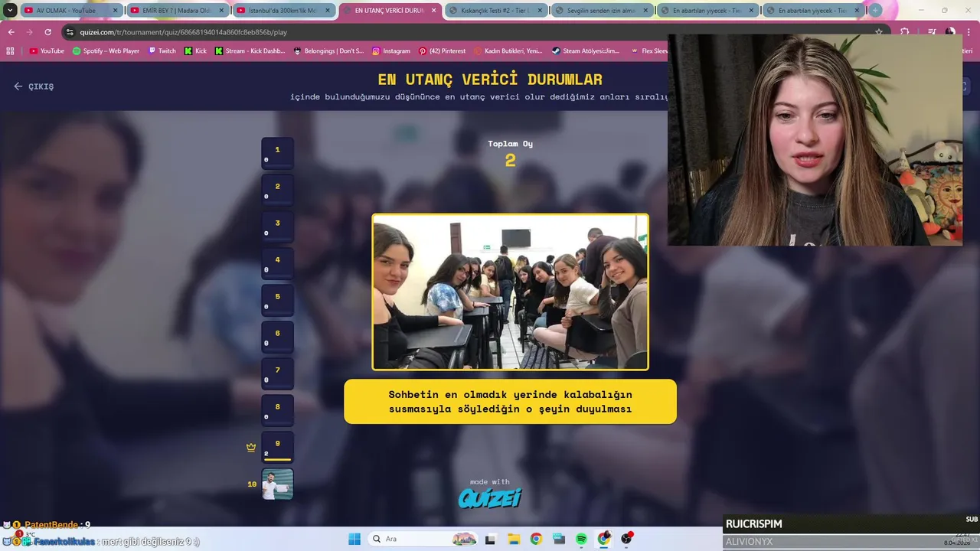Go back with browser back arrow
Image resolution: width=980 pixels, height=551 pixels.
click(x=11, y=32)
